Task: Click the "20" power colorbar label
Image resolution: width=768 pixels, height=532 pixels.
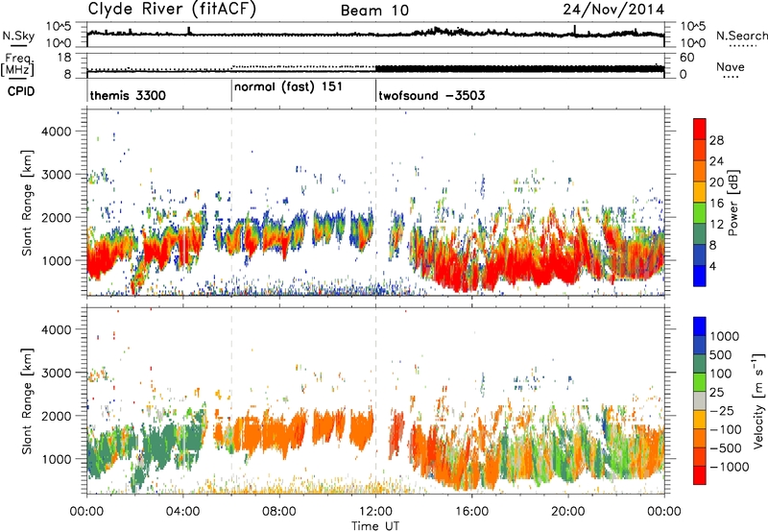Action: coord(716,182)
